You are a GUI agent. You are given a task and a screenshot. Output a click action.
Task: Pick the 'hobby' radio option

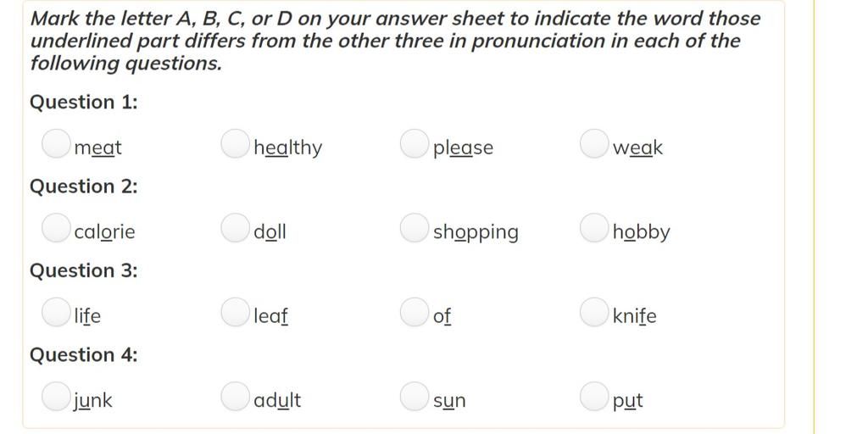pos(594,228)
